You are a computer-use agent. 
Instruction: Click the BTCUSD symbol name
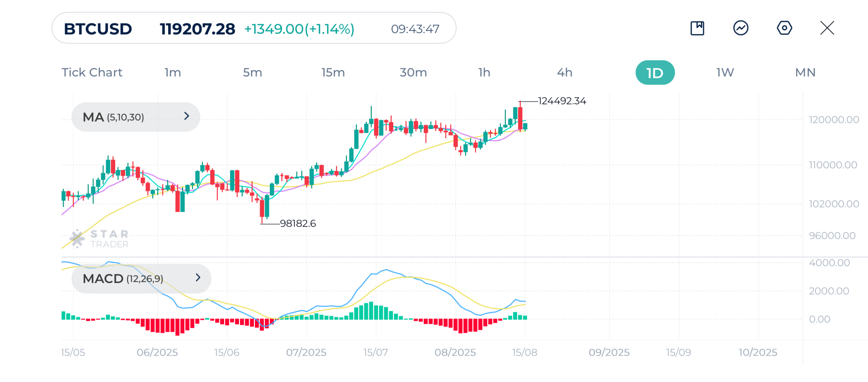tap(98, 29)
